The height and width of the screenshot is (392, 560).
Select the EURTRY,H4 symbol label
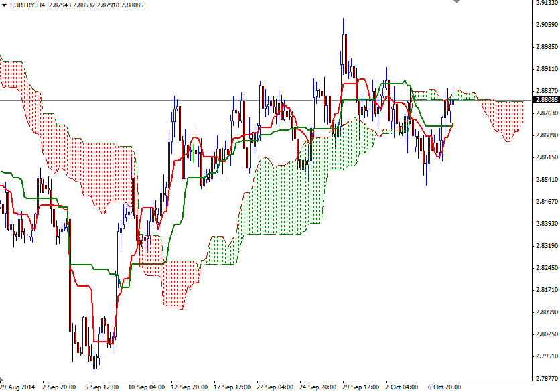coord(27,5)
